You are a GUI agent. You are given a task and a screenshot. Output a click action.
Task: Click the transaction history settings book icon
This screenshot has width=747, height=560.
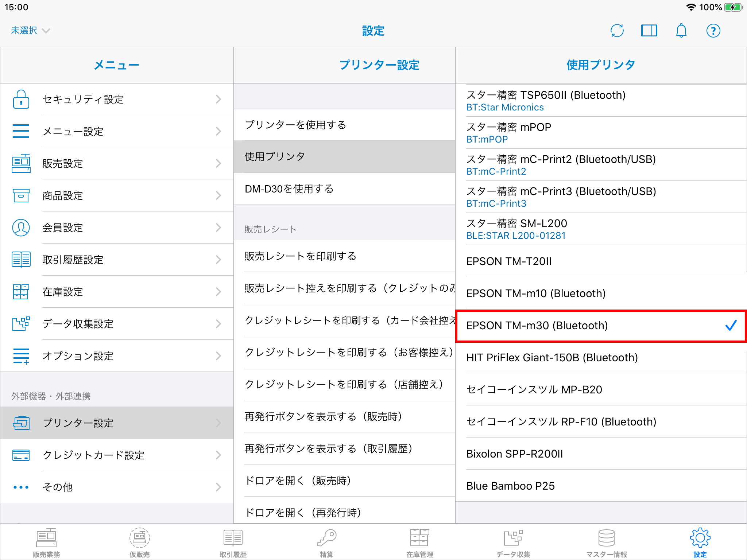click(x=21, y=260)
